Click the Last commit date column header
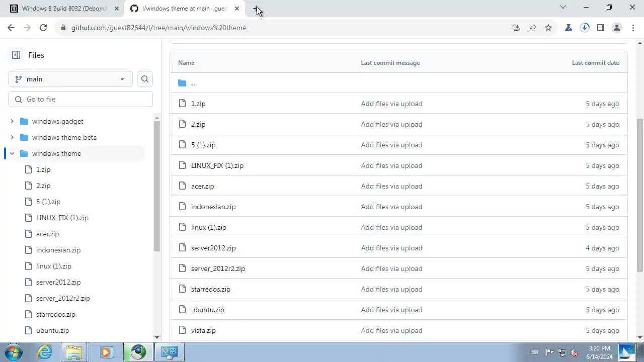The height and width of the screenshot is (362, 644). [x=595, y=63]
